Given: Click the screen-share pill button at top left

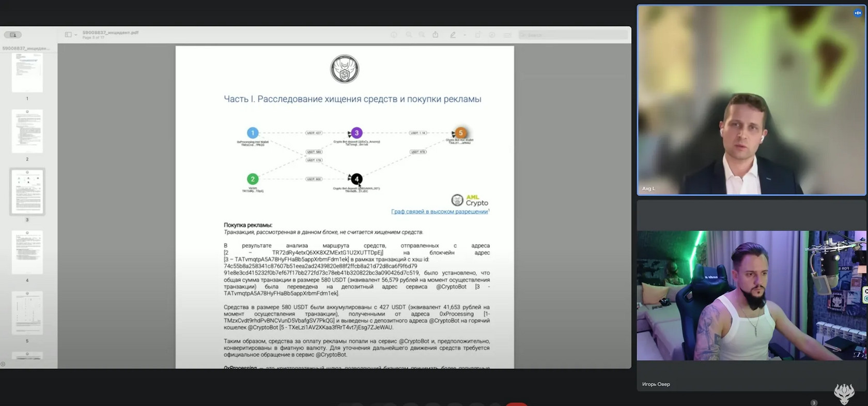Looking at the screenshot, I should coord(13,35).
